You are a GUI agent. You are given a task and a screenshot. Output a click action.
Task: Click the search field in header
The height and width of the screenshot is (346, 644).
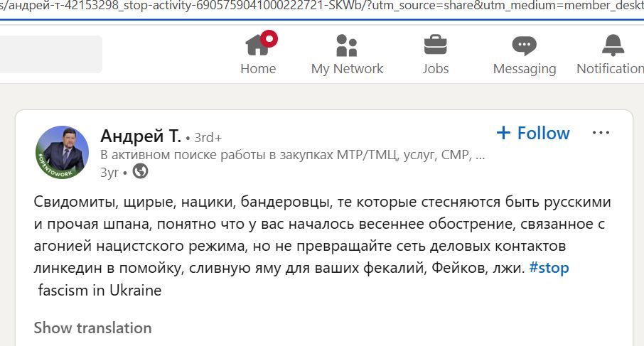pos(51,54)
